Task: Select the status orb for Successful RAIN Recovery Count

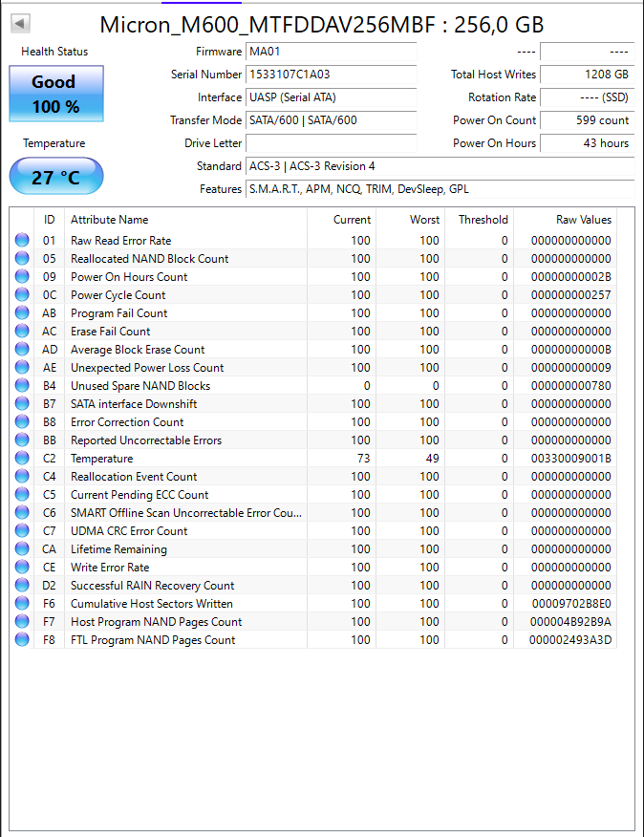Action: click(x=22, y=585)
